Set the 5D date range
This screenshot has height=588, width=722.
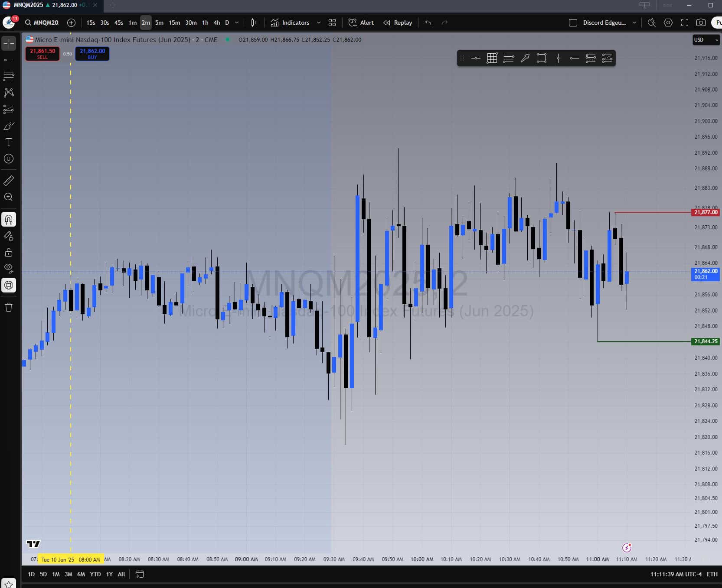(x=43, y=574)
